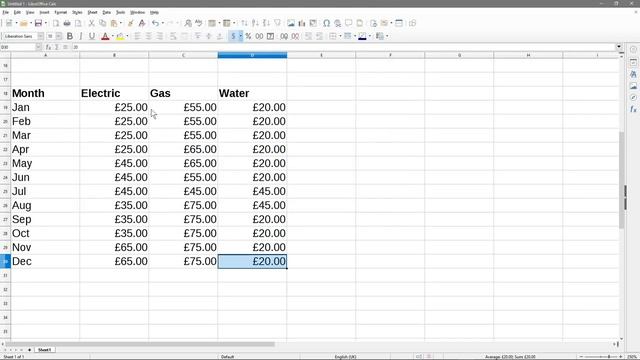Click the add new sheet plus button
This screenshot has height=360, width=640.
click(29, 350)
